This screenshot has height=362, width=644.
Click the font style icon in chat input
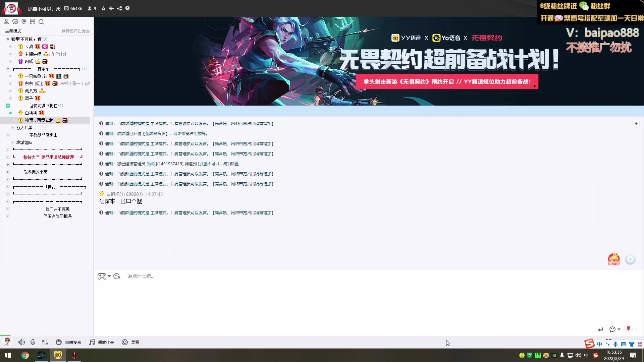117,277
